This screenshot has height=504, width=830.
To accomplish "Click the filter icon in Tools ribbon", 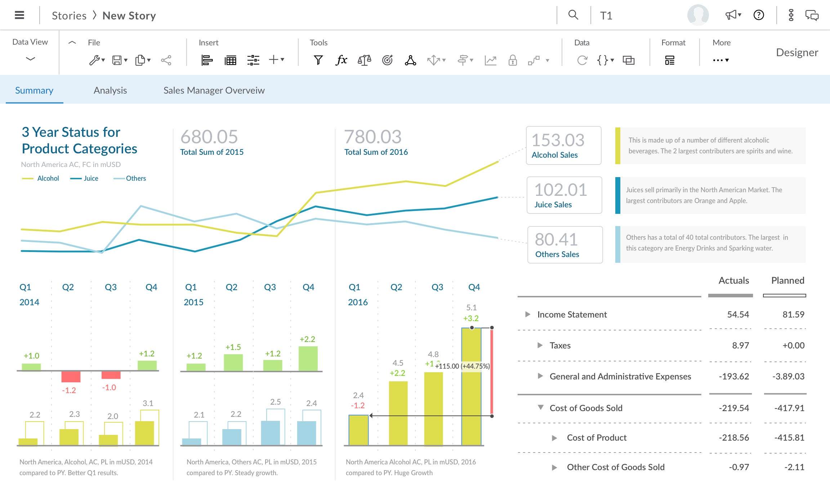I will point(319,59).
